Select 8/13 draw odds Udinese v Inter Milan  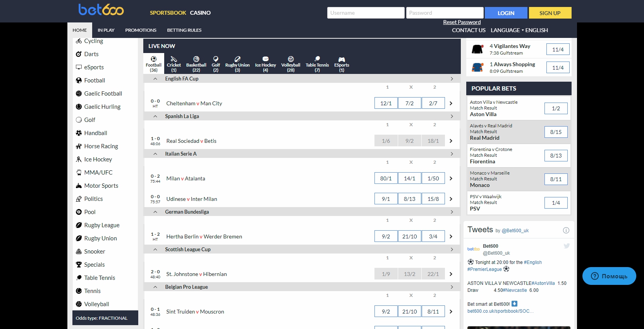coord(410,199)
